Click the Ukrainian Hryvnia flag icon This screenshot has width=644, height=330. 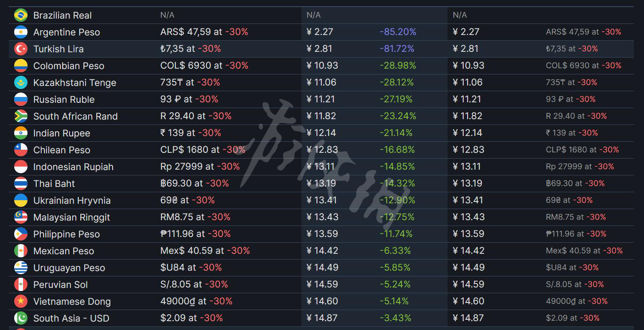coord(21,200)
